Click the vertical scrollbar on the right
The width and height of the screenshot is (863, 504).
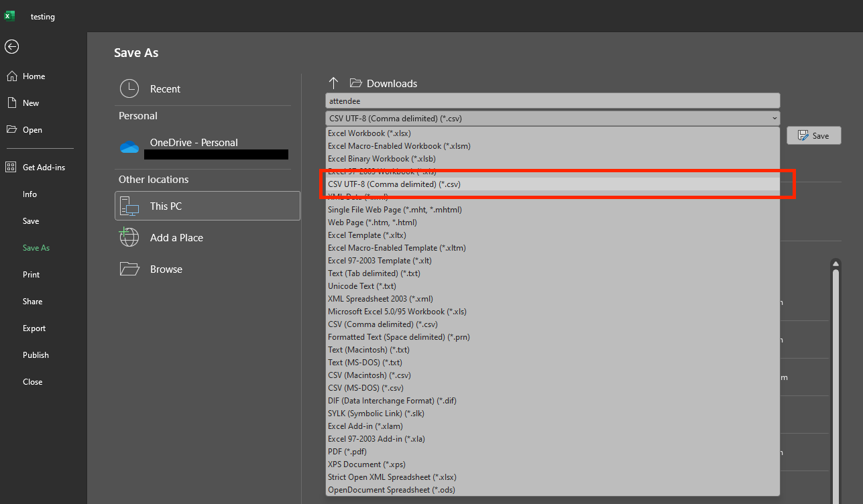point(835,375)
